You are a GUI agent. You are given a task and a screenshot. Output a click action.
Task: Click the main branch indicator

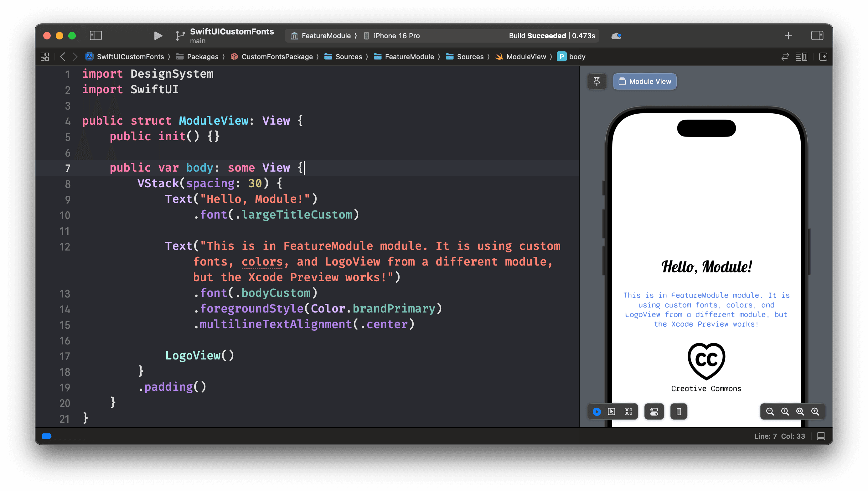pyautogui.click(x=198, y=41)
